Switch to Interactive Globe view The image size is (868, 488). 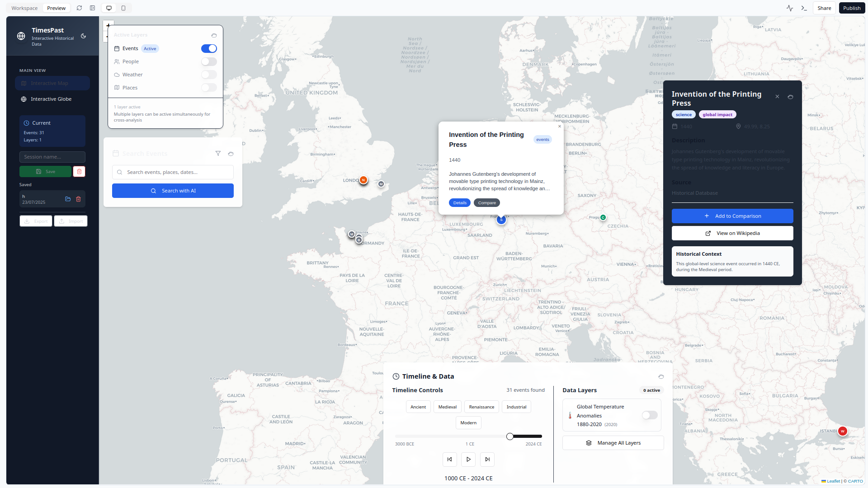tap(51, 99)
